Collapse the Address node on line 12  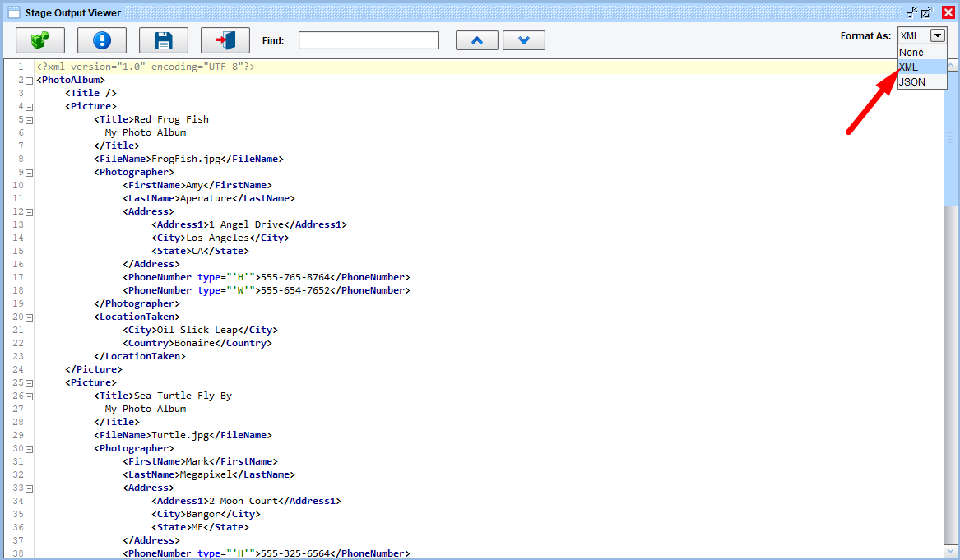coord(29,212)
